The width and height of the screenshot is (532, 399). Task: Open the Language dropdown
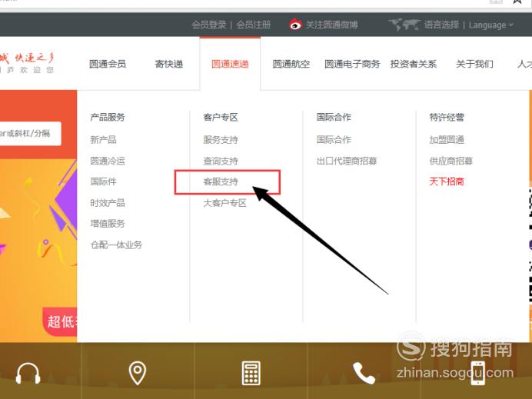(491, 25)
